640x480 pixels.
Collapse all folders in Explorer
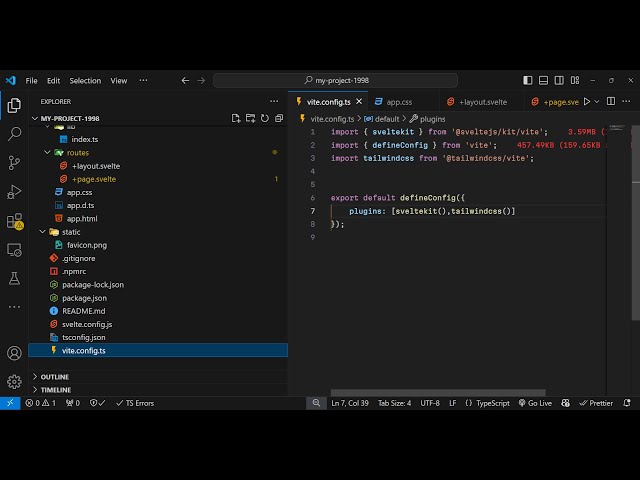click(279, 118)
